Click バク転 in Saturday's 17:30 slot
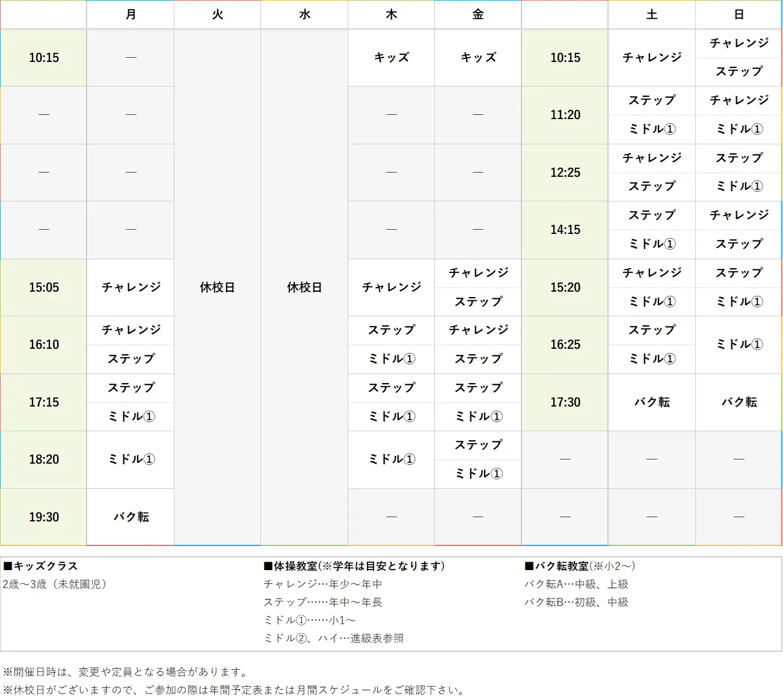This screenshot has width=783, height=700. coord(651,402)
